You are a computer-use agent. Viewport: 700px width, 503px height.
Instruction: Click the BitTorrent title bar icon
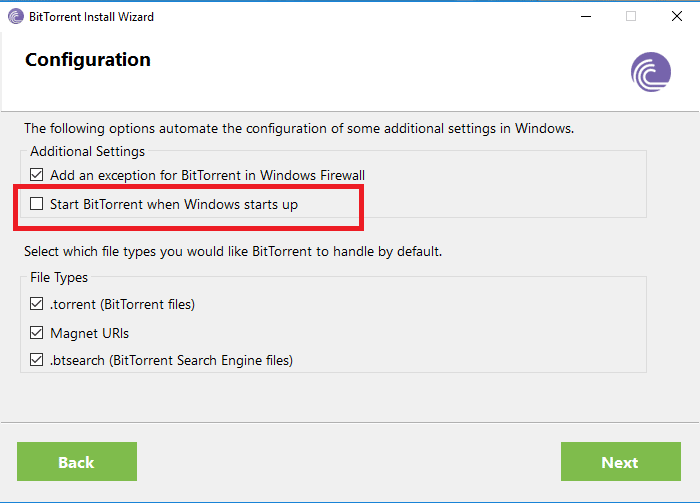point(16,17)
